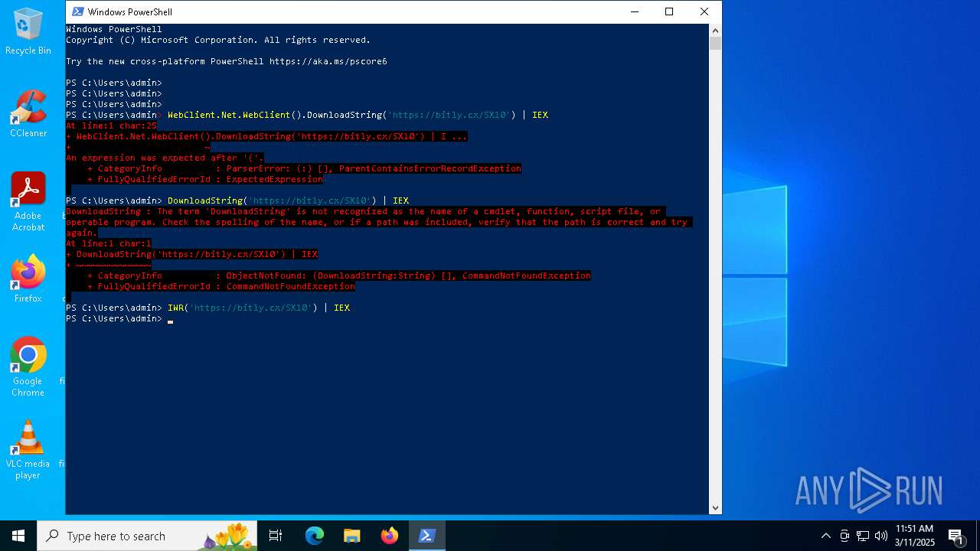Open the Adobe Acrobat desktop shortcut
Image resolution: width=980 pixels, height=551 pixels.
(28, 201)
